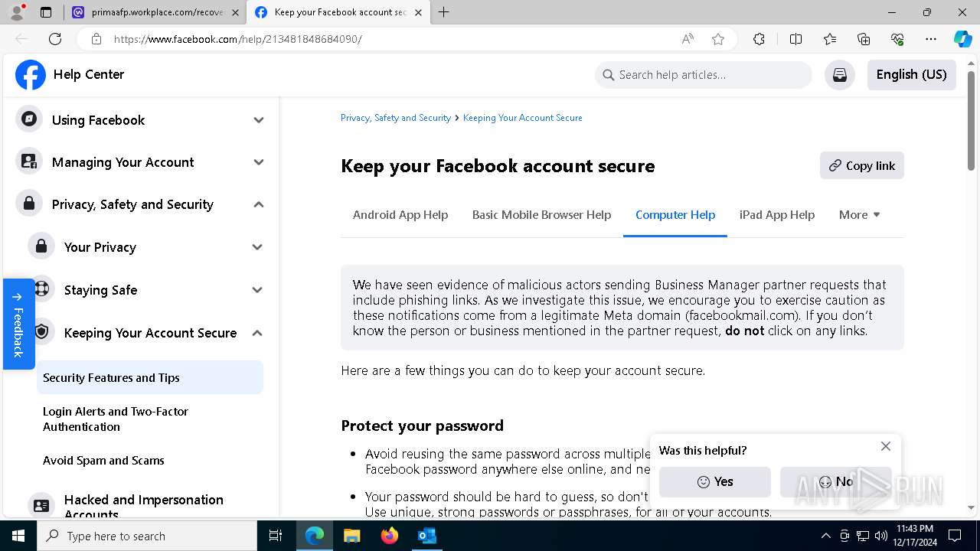Image resolution: width=980 pixels, height=551 pixels.
Task: Click the Managing Your Account icon
Action: pos(29,161)
